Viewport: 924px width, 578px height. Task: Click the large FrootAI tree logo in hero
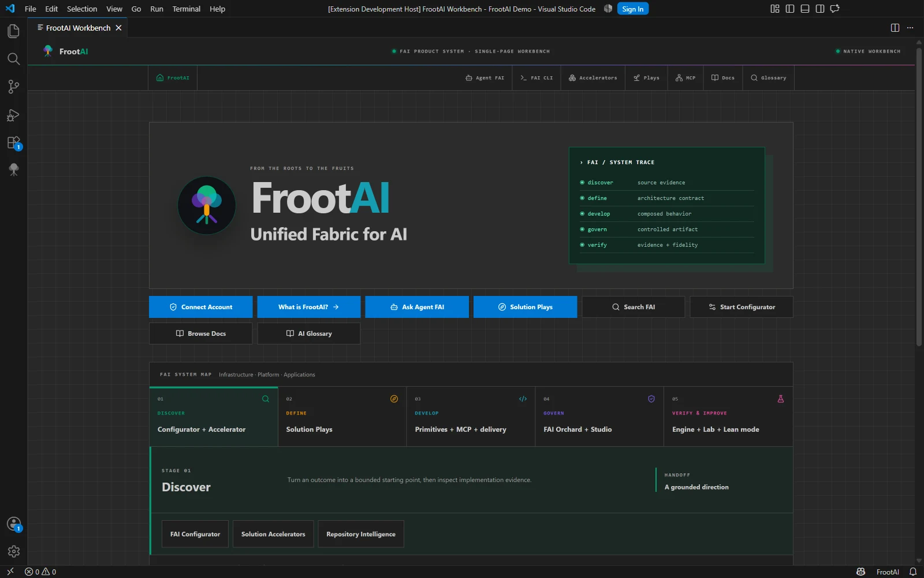pos(207,205)
